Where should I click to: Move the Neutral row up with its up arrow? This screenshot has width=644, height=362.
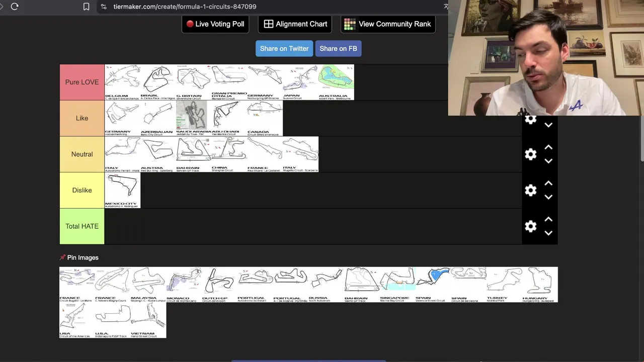(x=548, y=147)
